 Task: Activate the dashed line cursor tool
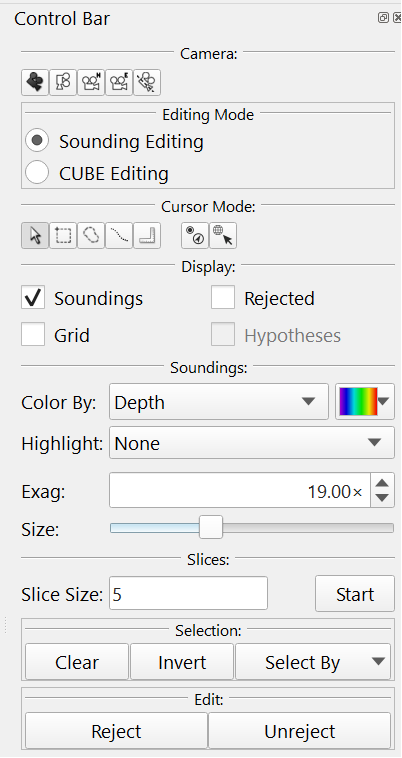click(x=119, y=235)
